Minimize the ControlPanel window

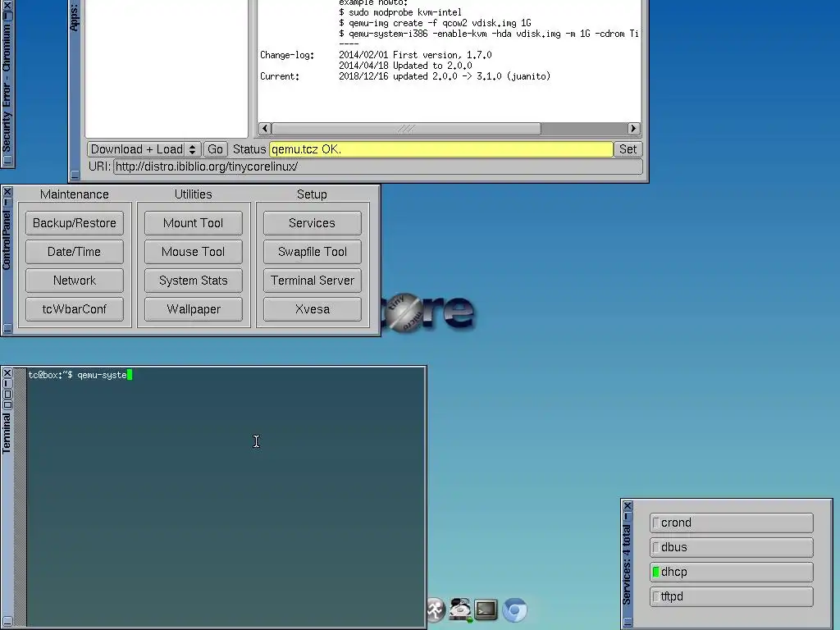[x=7, y=202]
